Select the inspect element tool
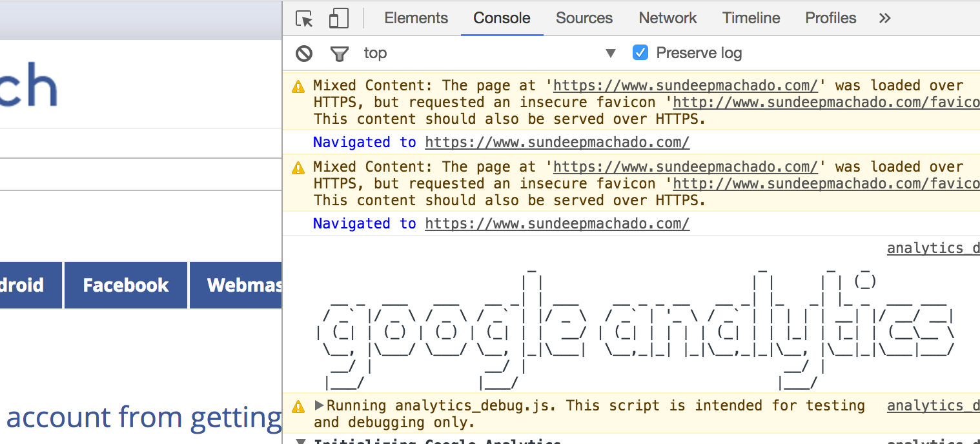This screenshot has width=980, height=444. (x=303, y=18)
